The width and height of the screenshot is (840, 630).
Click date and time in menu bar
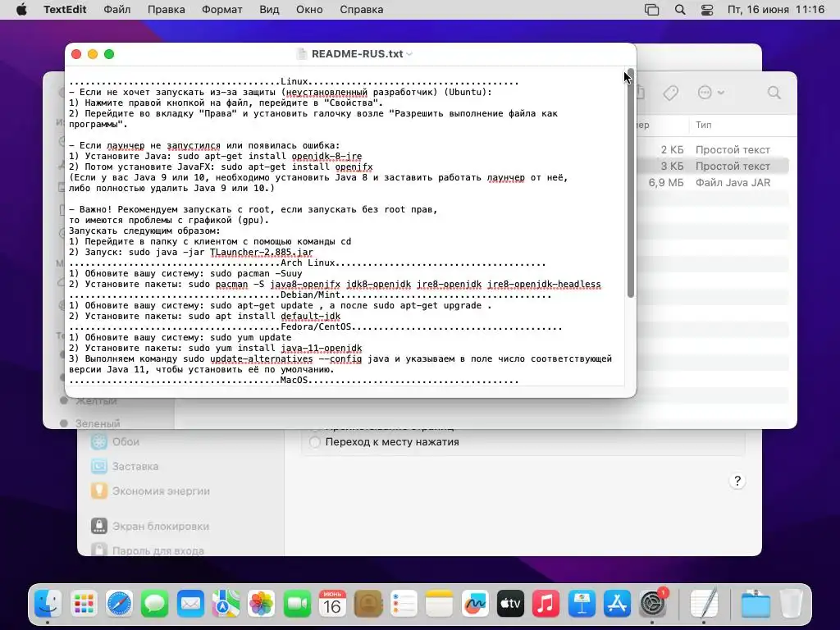(776, 10)
